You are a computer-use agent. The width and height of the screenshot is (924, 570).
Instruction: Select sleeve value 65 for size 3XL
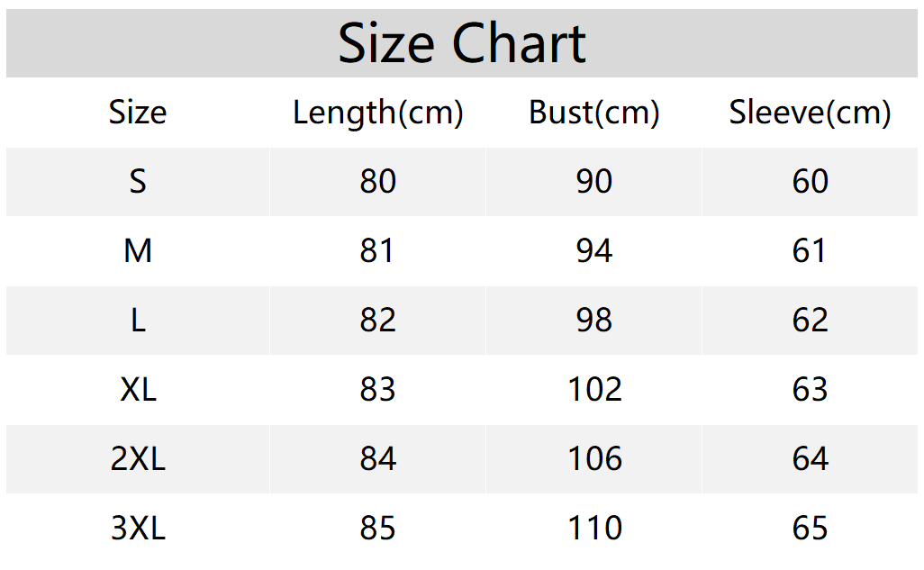(810, 529)
